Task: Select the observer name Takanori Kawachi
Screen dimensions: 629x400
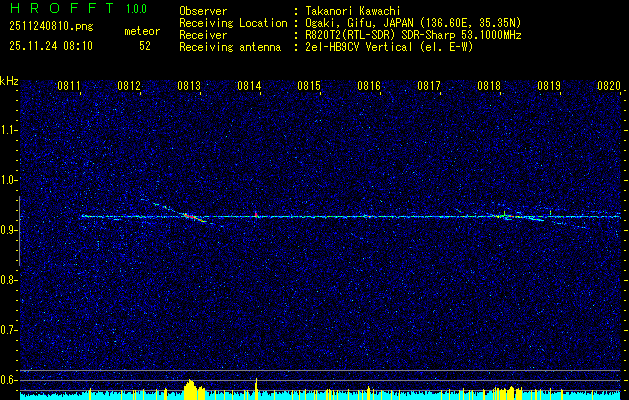Action: (353, 11)
